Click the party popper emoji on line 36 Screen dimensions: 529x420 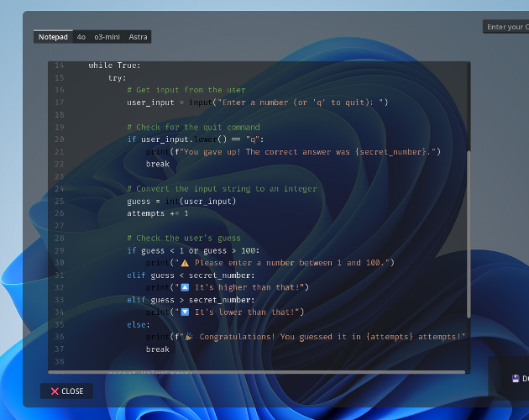click(x=189, y=336)
